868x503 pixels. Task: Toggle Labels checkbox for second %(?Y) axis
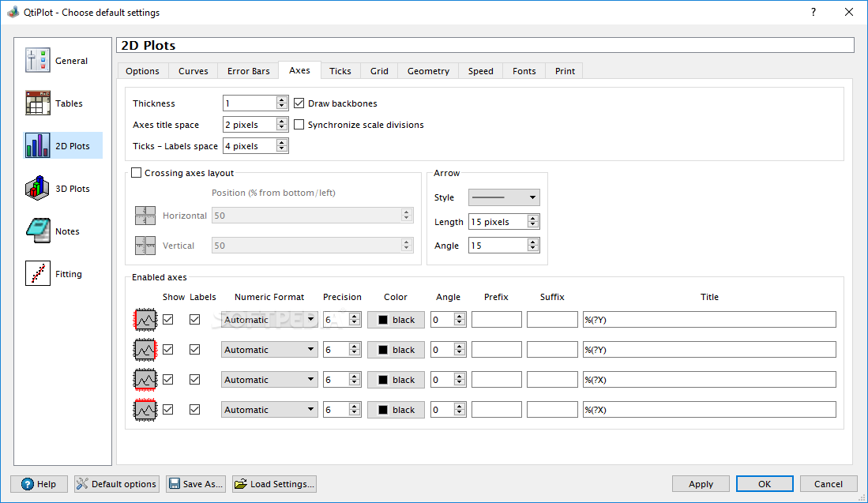coord(194,349)
